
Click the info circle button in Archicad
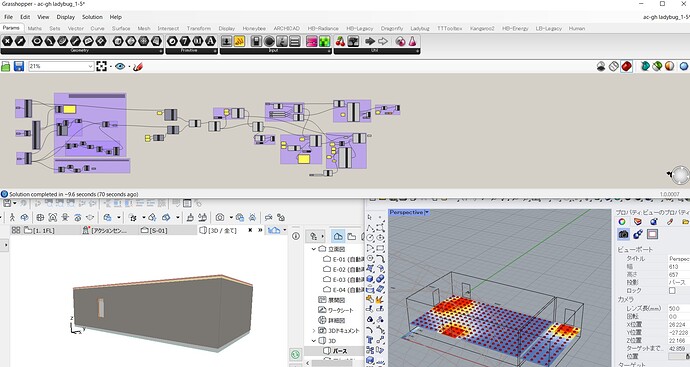(296, 236)
